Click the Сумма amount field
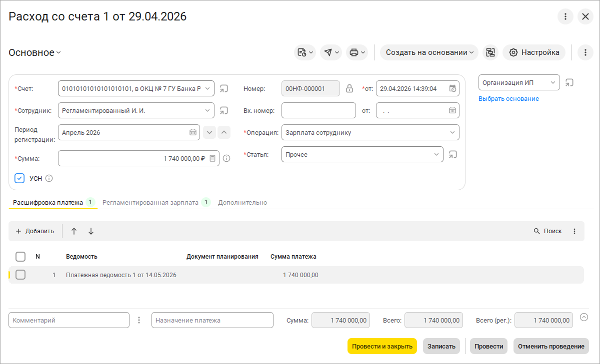Viewport: 600px width, 364px height. [x=138, y=158]
